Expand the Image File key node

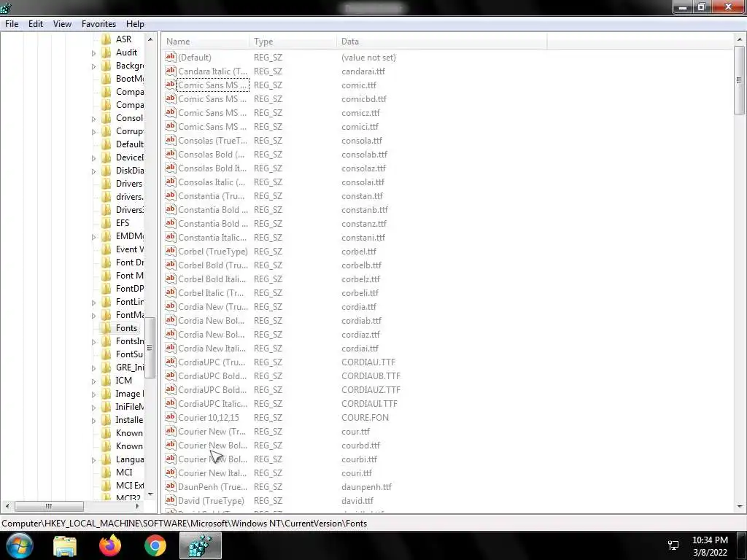click(x=94, y=394)
